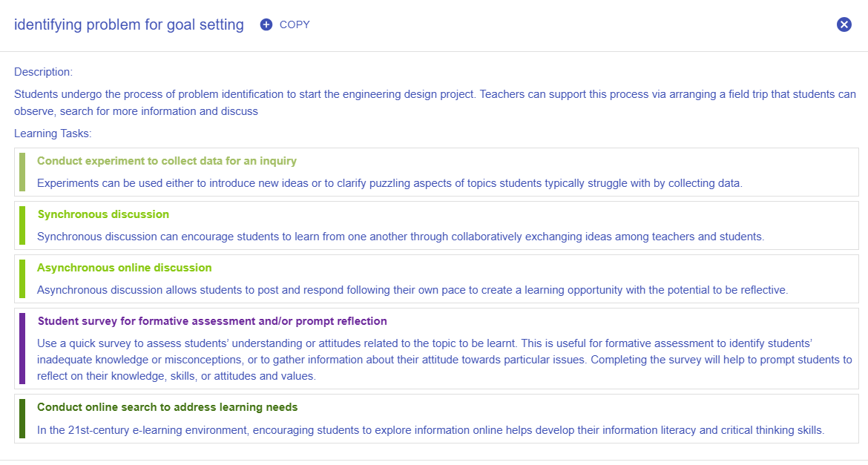Close the dialog with the X icon
The width and height of the screenshot is (868, 465).
844,24
